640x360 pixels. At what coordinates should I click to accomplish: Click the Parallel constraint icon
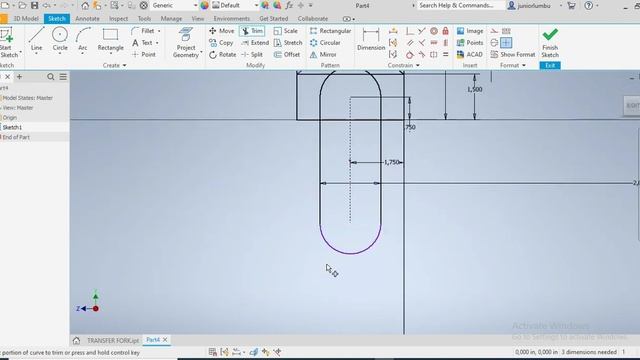pyautogui.click(x=410, y=43)
